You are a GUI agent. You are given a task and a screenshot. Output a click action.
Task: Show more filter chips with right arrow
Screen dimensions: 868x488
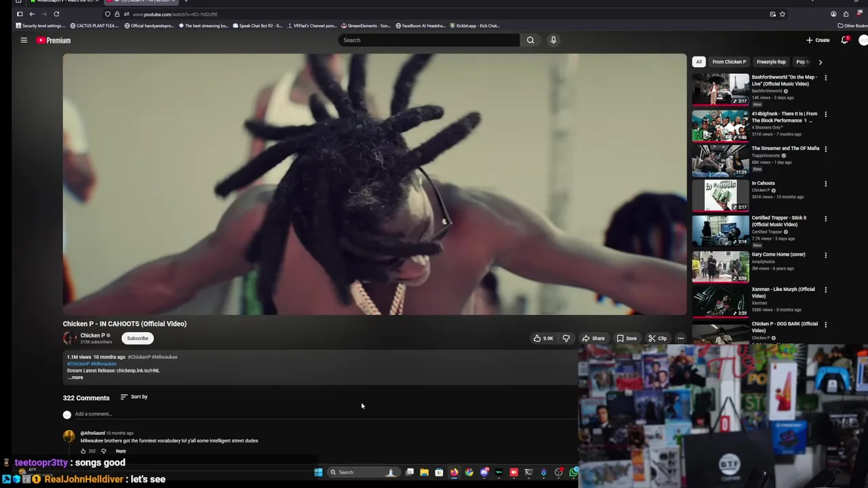coord(820,62)
